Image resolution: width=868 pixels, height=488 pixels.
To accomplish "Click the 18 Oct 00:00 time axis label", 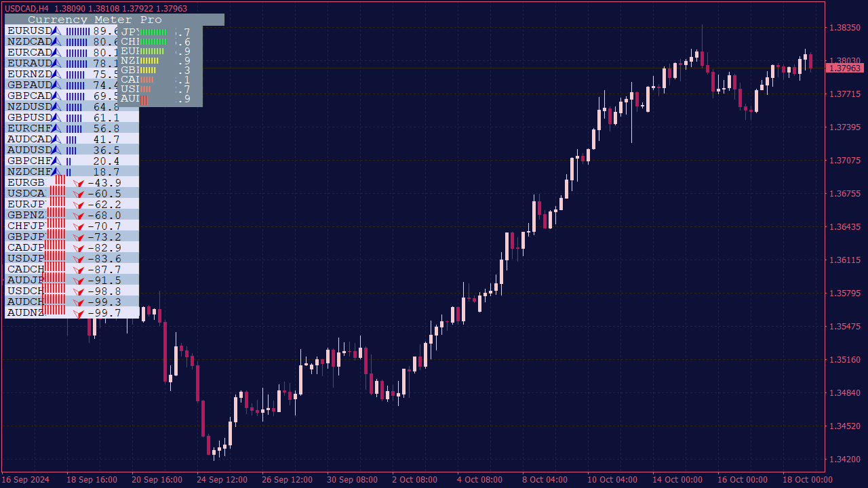I will [x=808, y=480].
